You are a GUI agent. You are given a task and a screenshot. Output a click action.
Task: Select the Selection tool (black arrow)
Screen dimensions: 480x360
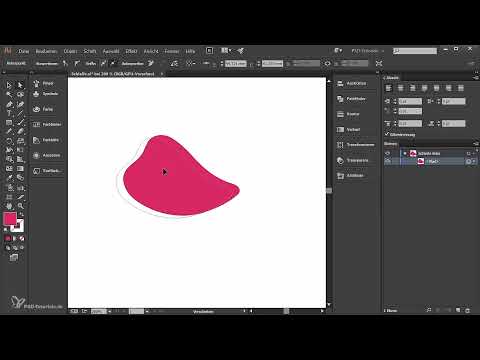[9, 85]
